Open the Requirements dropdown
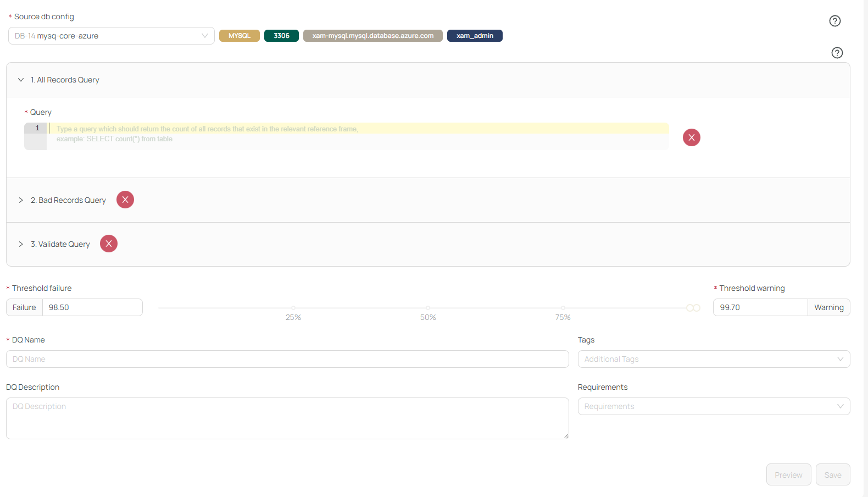Image resolution: width=868 pixels, height=497 pixels. [713, 406]
